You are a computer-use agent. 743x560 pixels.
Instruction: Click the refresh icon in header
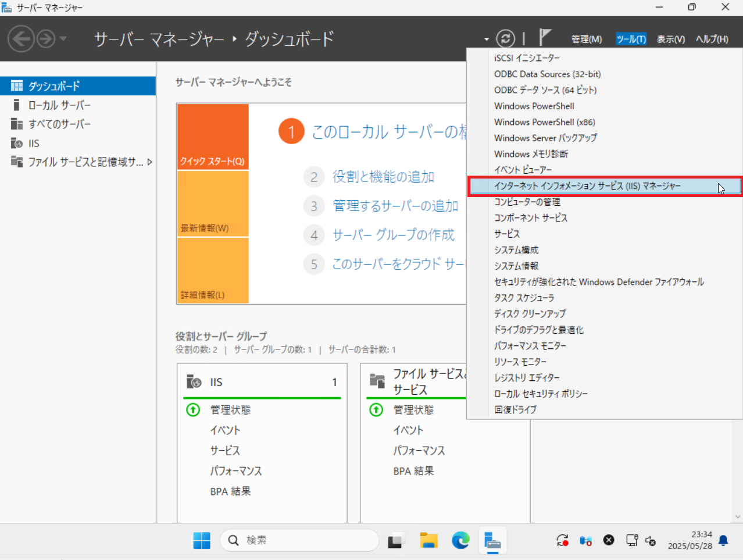tap(505, 39)
